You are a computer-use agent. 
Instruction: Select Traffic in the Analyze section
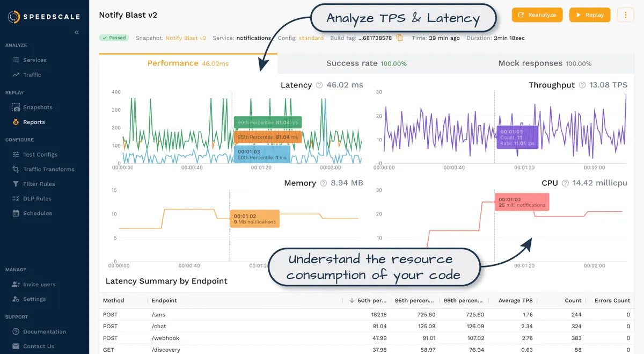point(33,75)
